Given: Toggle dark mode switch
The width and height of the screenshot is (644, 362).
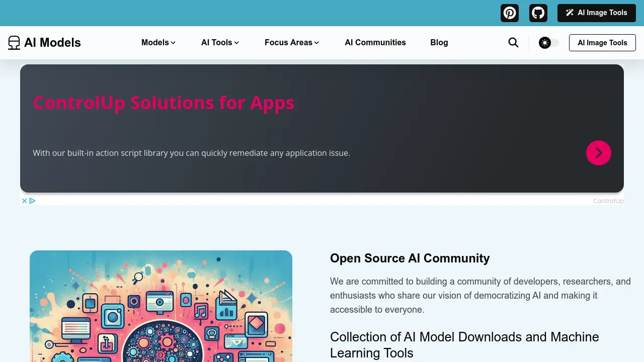Looking at the screenshot, I should (x=548, y=43).
